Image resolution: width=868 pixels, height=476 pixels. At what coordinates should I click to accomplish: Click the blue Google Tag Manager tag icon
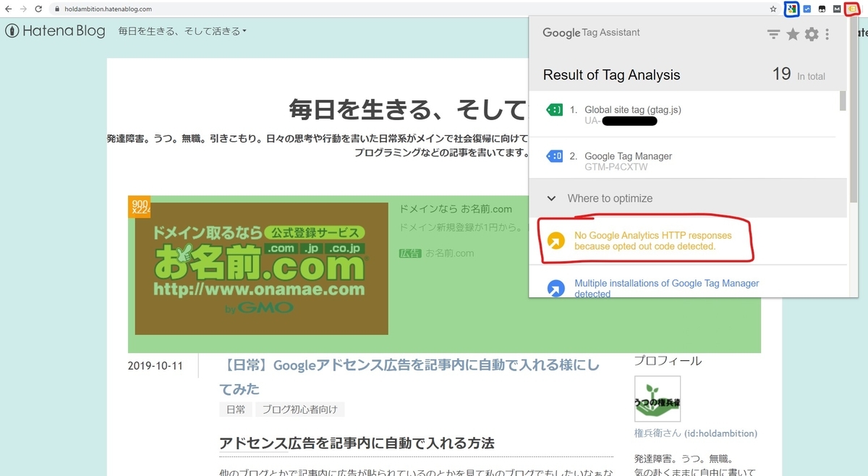coord(554,156)
